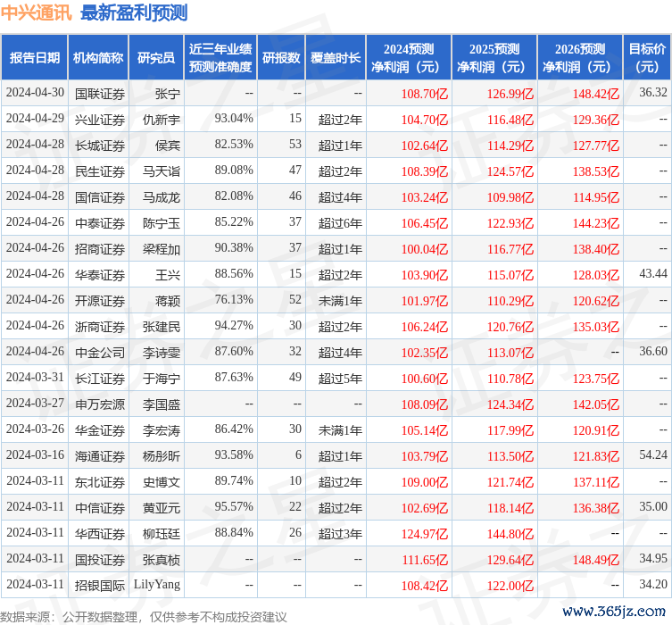The height and width of the screenshot is (625, 672).
Task: Click the 数据来源 footer note
Action: [x=143, y=616]
